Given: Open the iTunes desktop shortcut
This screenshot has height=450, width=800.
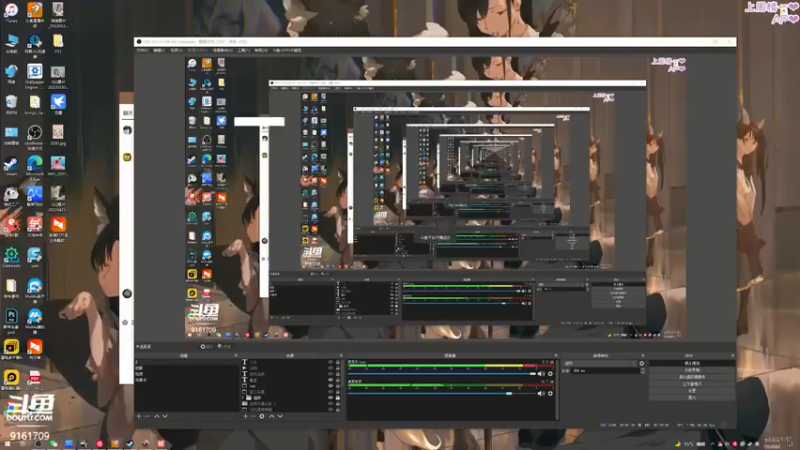Looking at the screenshot, I should click(x=11, y=13).
